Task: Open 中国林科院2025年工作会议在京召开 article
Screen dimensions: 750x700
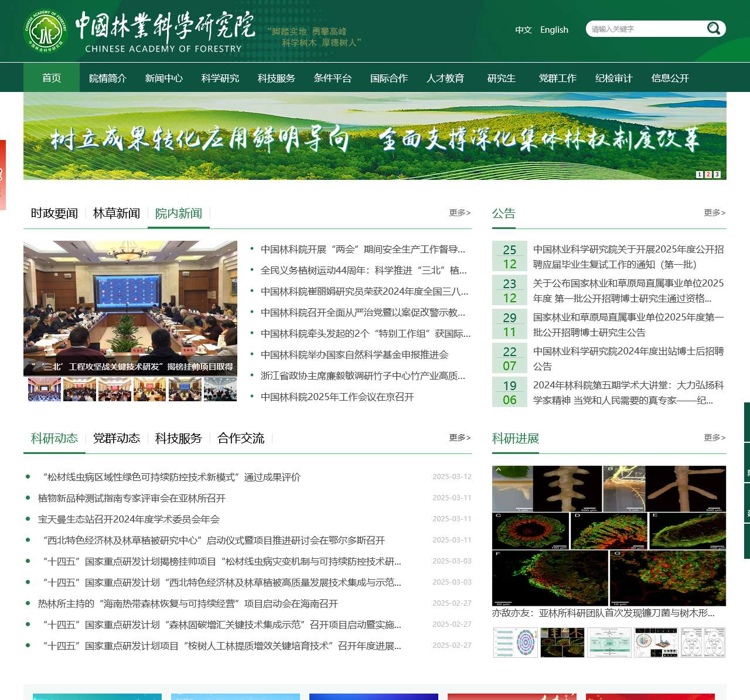Action: point(337,397)
